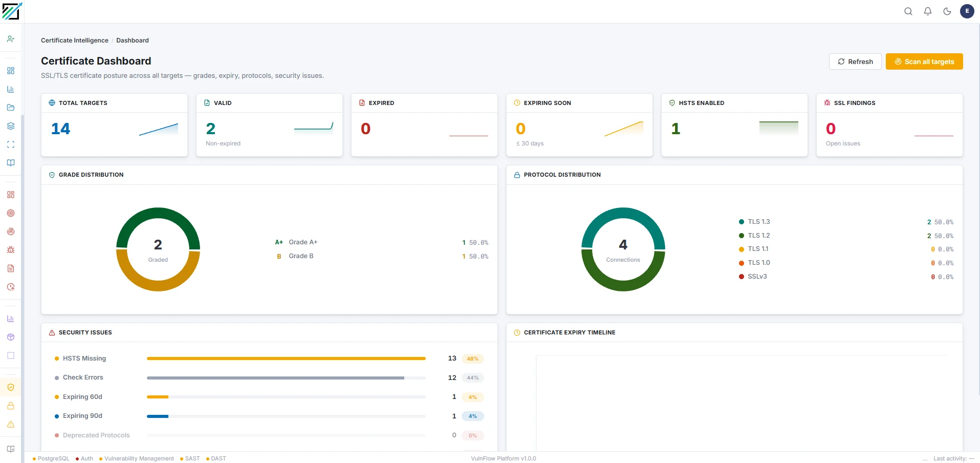Viewport: 980px width, 463px height.
Task: Click the red SSLv3 legend dot
Action: point(742,277)
